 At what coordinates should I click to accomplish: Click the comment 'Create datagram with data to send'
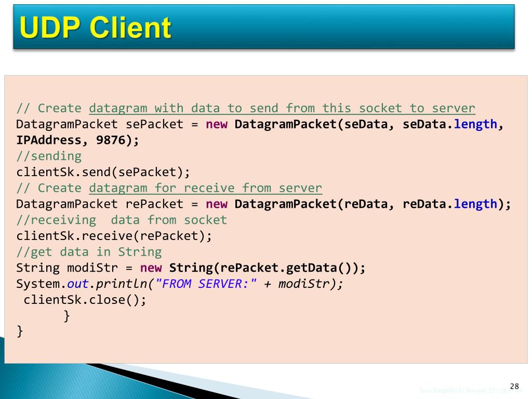point(246,108)
